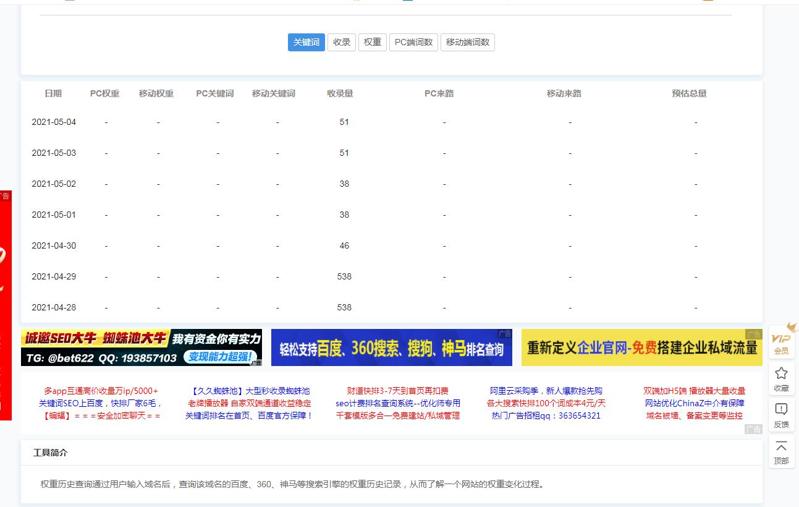799x507 pixels.
Task: Open the 诚邀SEO大牛 banner ad
Action: [x=141, y=348]
